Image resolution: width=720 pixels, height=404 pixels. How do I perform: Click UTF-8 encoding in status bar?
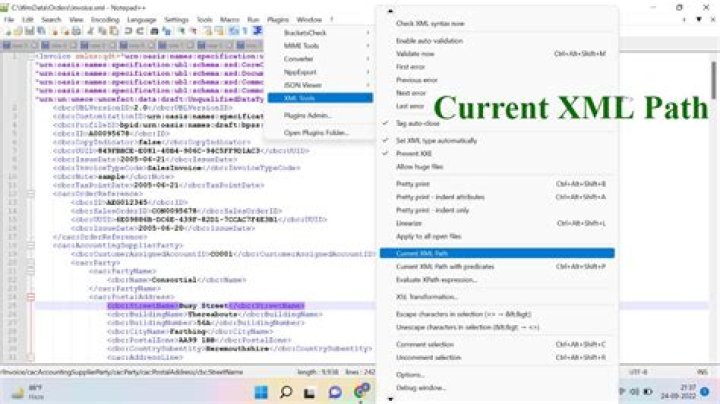[x=638, y=372]
